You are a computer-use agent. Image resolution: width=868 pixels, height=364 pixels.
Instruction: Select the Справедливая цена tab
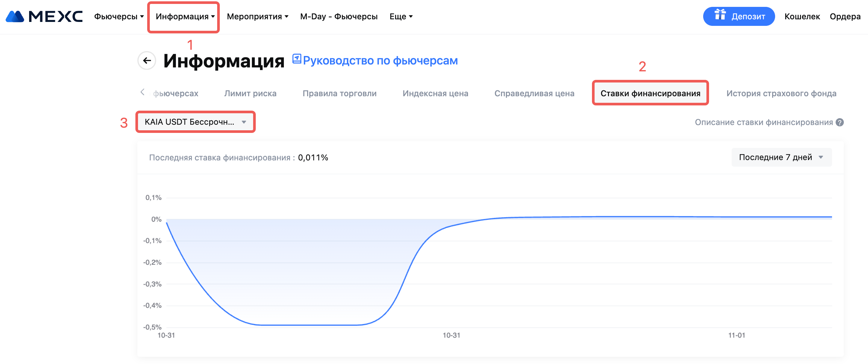(x=534, y=93)
